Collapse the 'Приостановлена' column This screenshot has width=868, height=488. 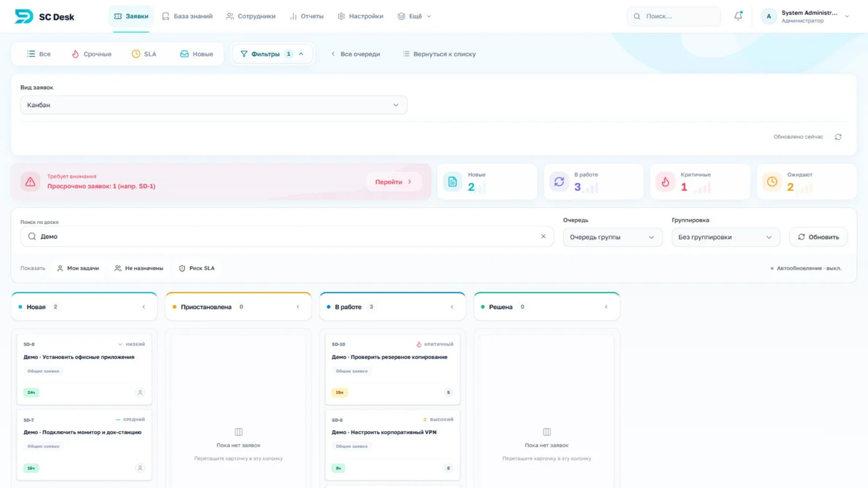(x=298, y=307)
